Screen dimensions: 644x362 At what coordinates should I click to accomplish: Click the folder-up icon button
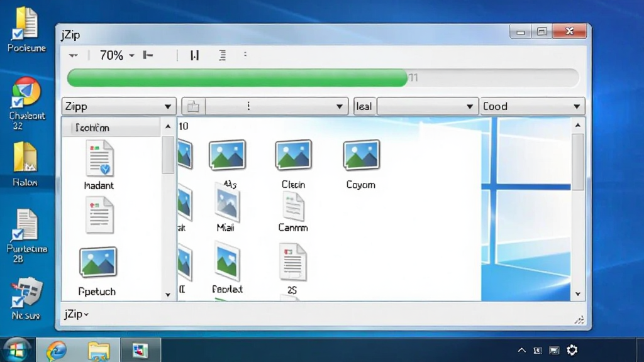(x=193, y=107)
